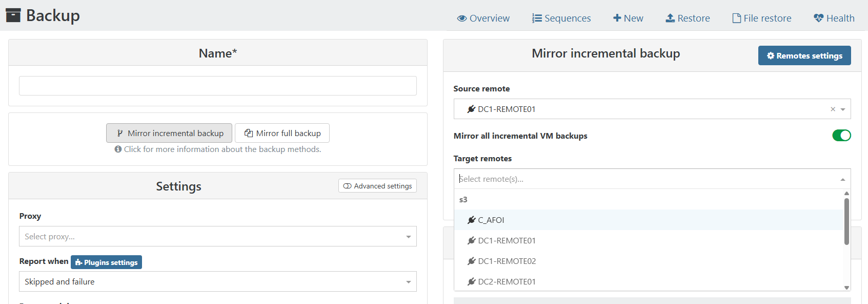
Task: Select Mirror full backup mode
Action: (282, 133)
